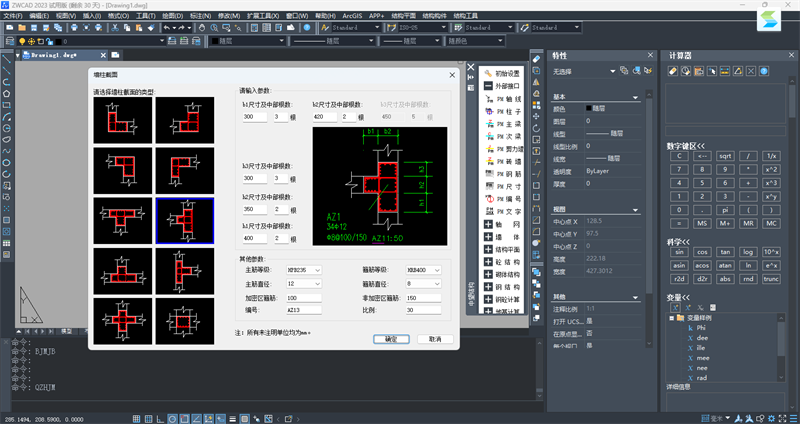Open the 无选择 selection dropdown in properties panel
Viewport: 800px width, 424px height.
tap(580, 71)
